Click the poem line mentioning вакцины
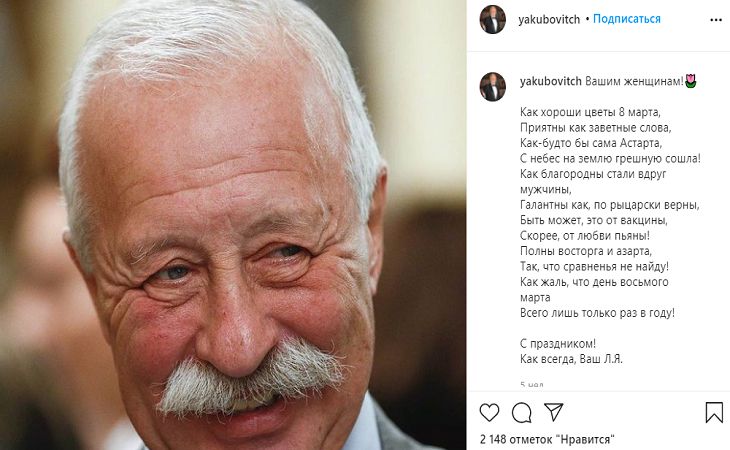The height and width of the screenshot is (450, 730). [x=594, y=220]
